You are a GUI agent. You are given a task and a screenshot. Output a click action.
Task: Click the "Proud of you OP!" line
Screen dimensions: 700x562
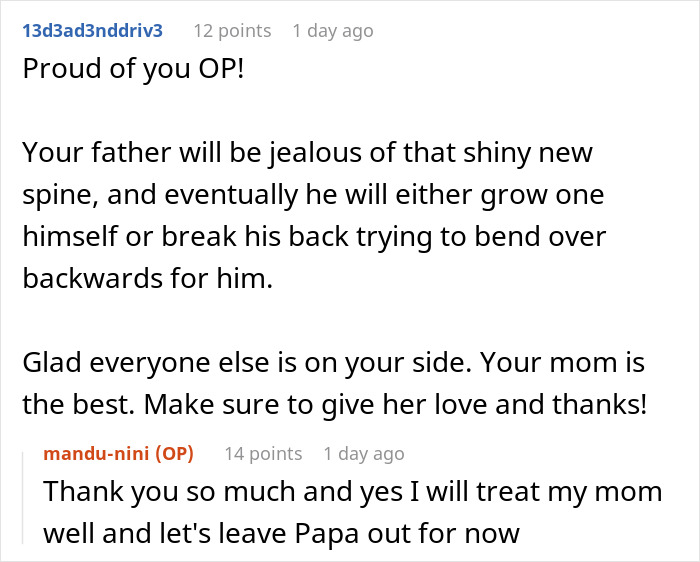tap(132, 74)
